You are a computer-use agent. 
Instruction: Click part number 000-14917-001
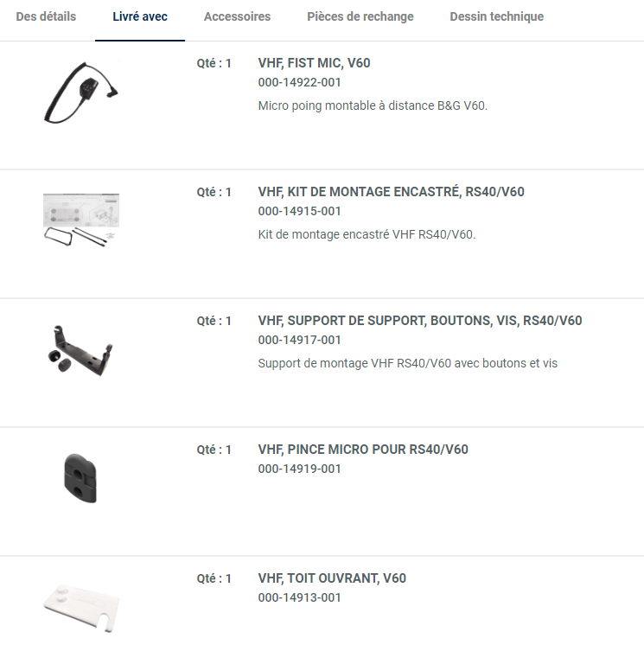click(299, 340)
